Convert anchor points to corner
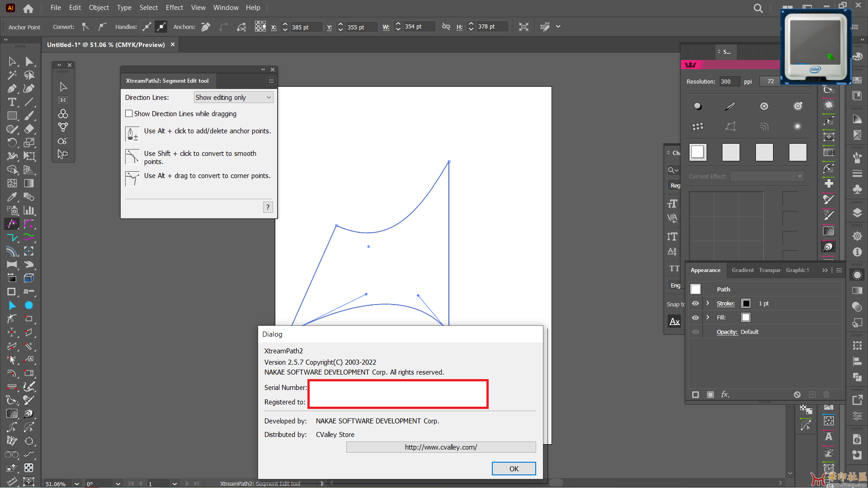 pos(85,27)
